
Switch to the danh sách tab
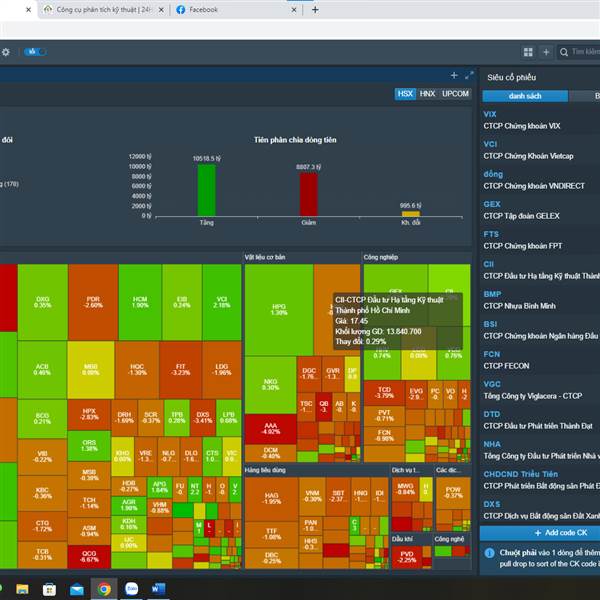coord(525,96)
